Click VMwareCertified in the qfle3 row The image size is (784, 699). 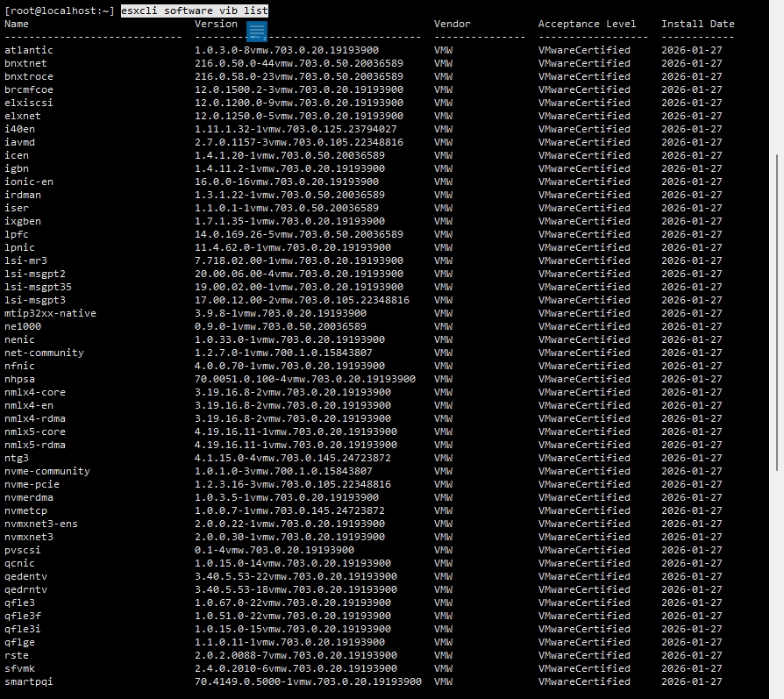pyautogui.click(x=584, y=603)
